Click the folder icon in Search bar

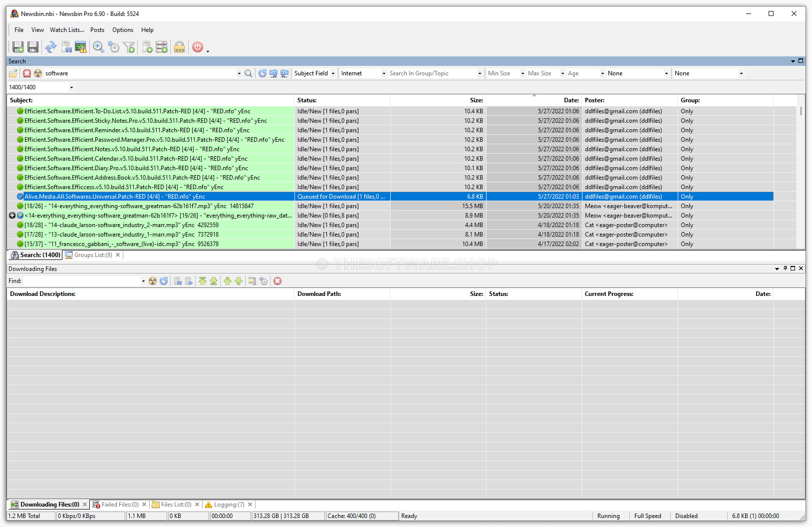click(13, 73)
